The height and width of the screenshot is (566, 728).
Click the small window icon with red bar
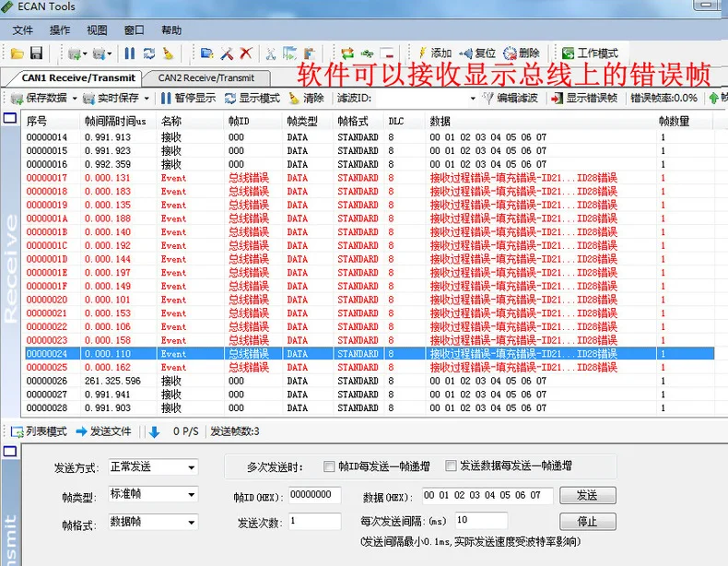[x=386, y=53]
